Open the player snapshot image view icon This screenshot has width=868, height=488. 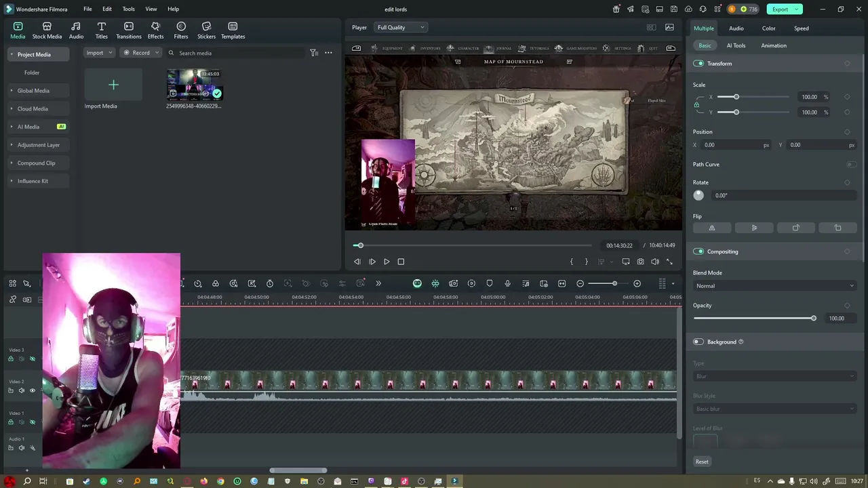coord(669,28)
